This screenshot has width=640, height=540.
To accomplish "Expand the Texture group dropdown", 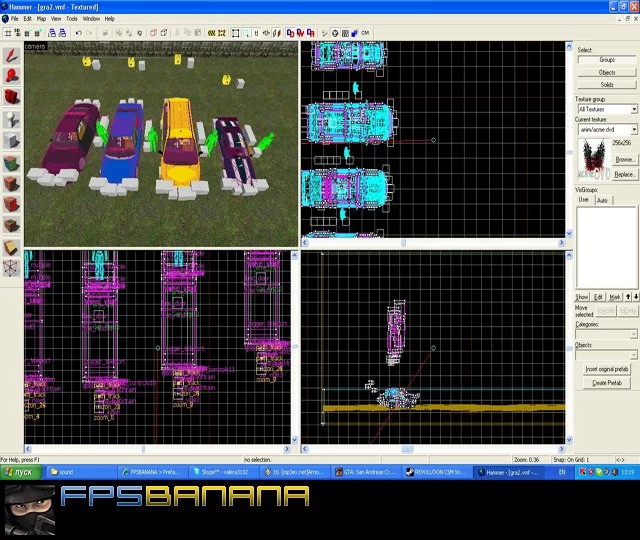I will tap(634, 109).
